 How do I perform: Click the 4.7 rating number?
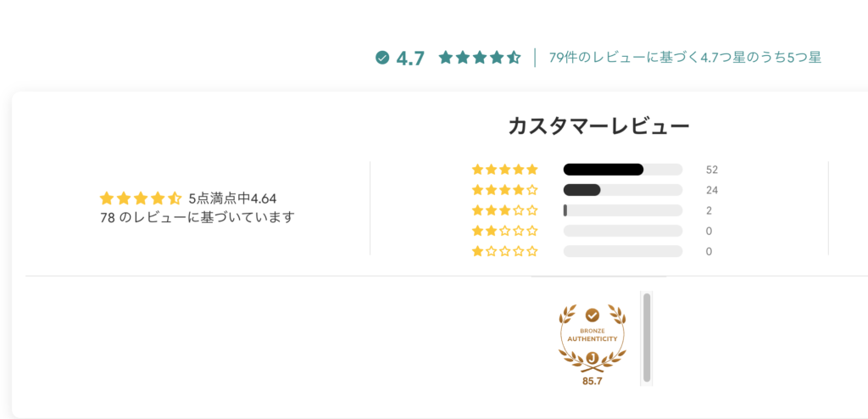[410, 59]
